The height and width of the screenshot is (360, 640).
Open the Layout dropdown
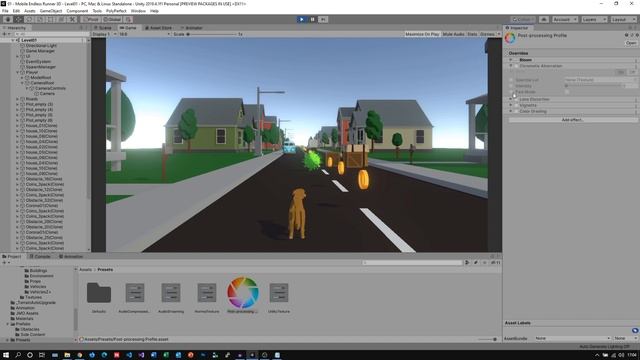point(623,19)
